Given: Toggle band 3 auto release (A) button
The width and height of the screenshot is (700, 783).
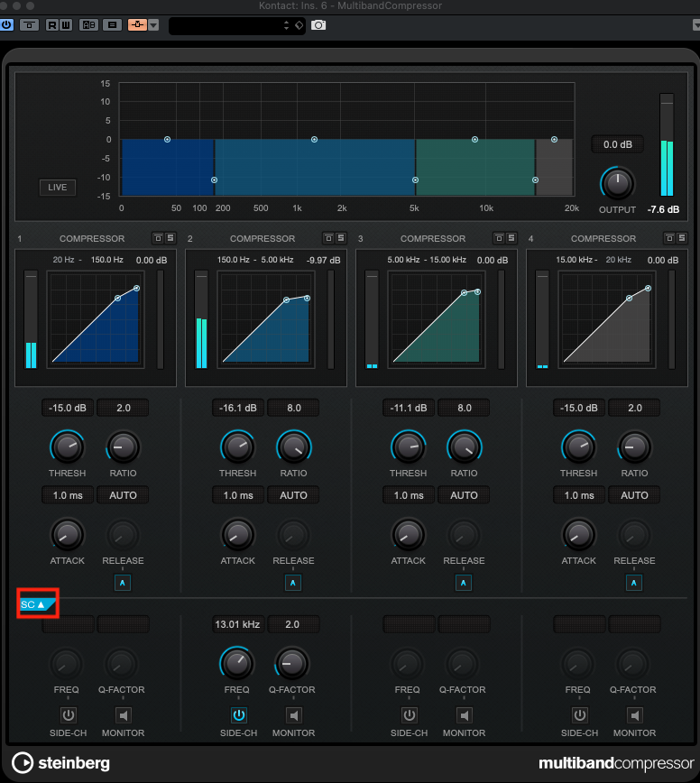Looking at the screenshot, I should coord(464,583).
